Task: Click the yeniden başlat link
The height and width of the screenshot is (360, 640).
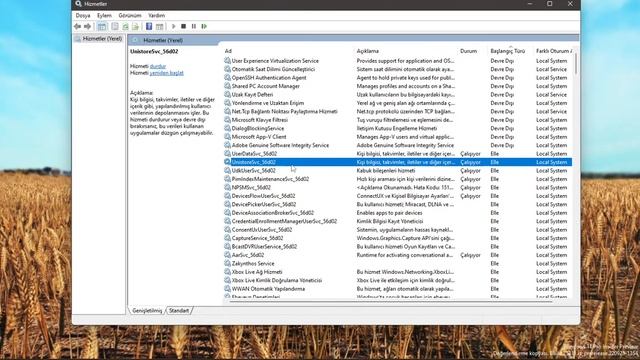Action: [x=167, y=73]
